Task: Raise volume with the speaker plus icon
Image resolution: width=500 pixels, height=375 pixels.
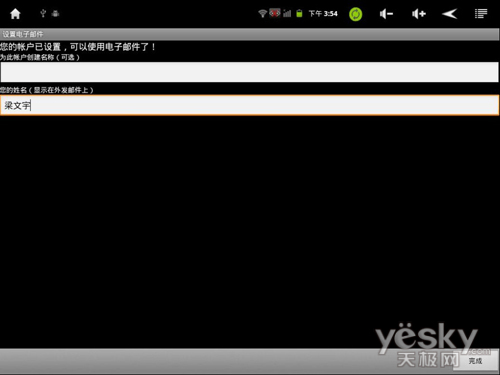Action: pos(419,14)
